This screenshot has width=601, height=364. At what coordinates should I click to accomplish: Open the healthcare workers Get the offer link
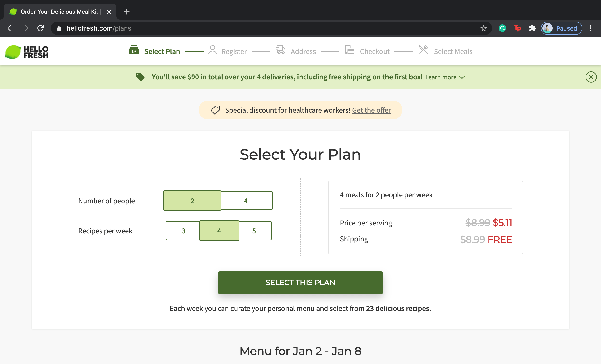click(371, 110)
